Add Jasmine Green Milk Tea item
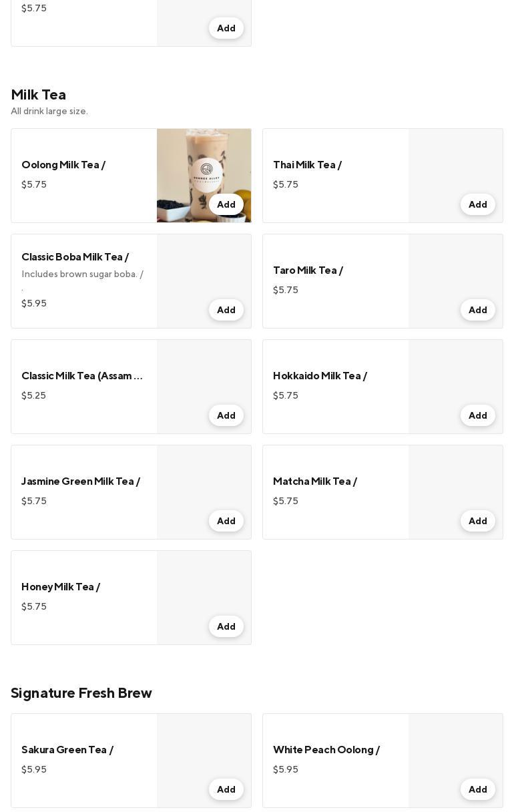 point(226,521)
